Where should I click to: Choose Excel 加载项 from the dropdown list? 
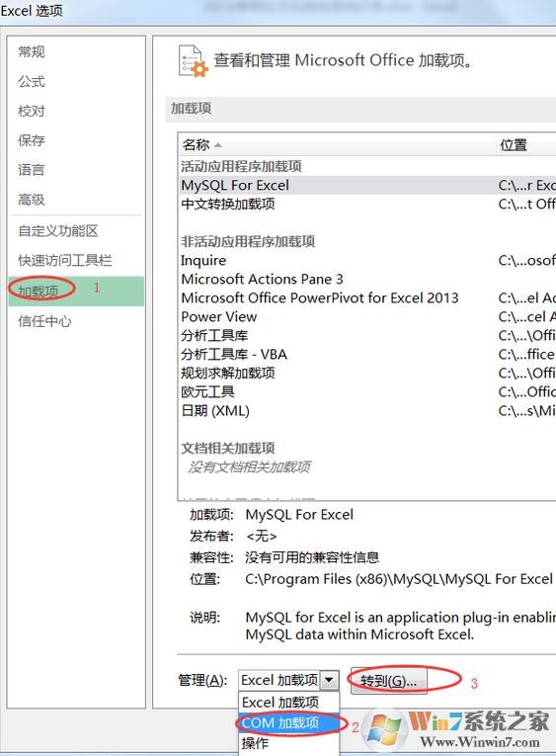[x=289, y=703]
